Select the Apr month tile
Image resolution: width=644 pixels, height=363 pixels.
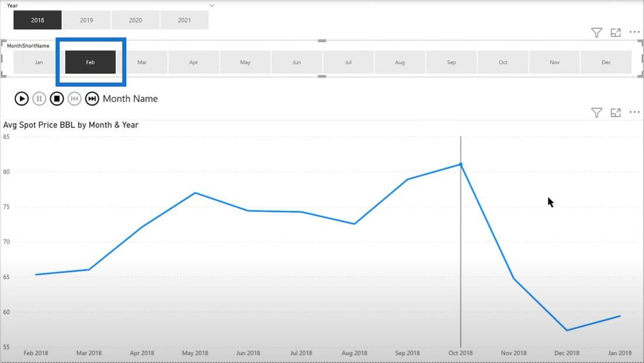(194, 62)
